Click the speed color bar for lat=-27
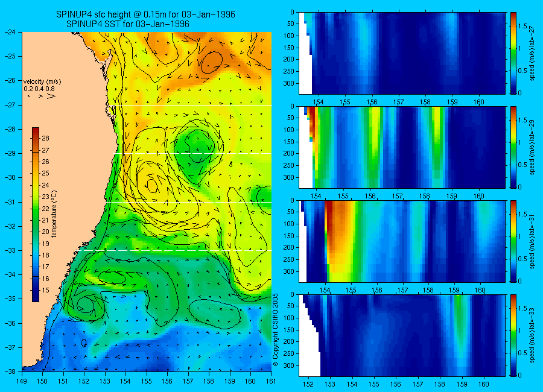The height and width of the screenshot is (392, 543). click(x=513, y=53)
